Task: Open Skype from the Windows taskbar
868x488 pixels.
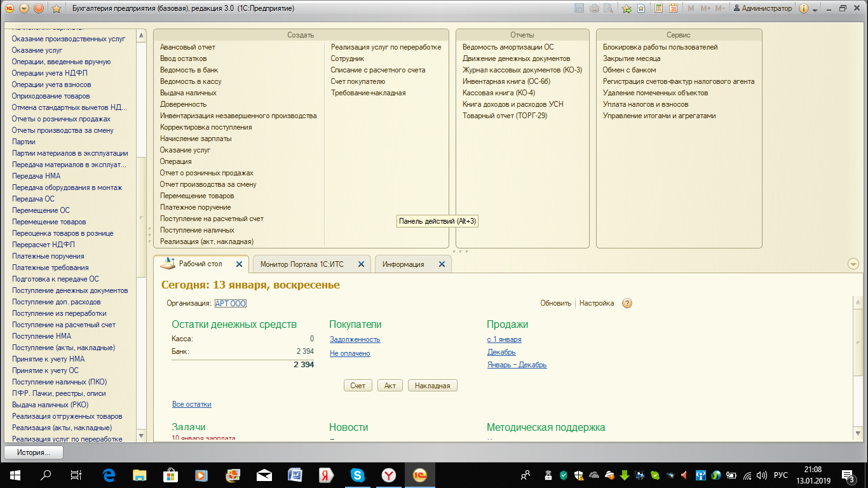Action: (357, 475)
